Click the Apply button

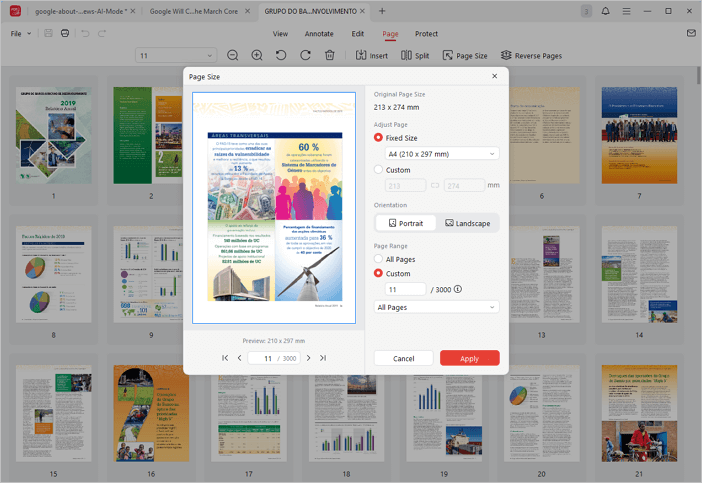point(470,358)
